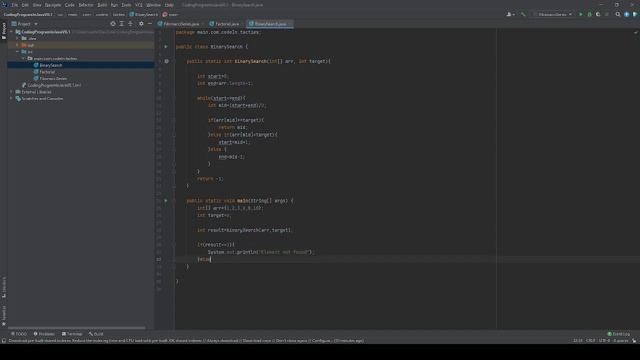
Task: Open the Project view dropdown
Action: (25, 24)
